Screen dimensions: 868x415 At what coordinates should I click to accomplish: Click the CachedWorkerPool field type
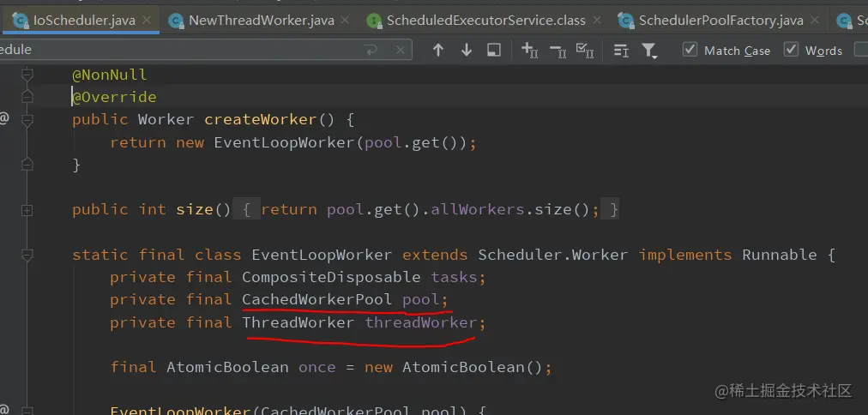click(317, 299)
